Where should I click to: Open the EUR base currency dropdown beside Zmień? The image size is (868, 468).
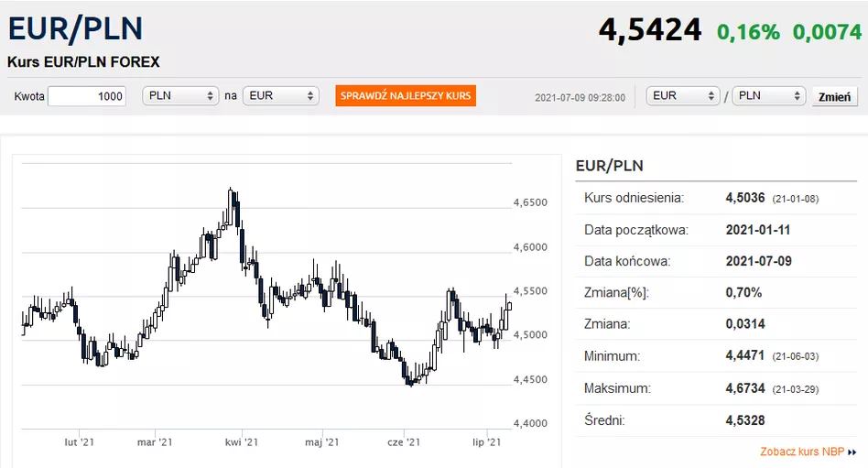tap(683, 96)
